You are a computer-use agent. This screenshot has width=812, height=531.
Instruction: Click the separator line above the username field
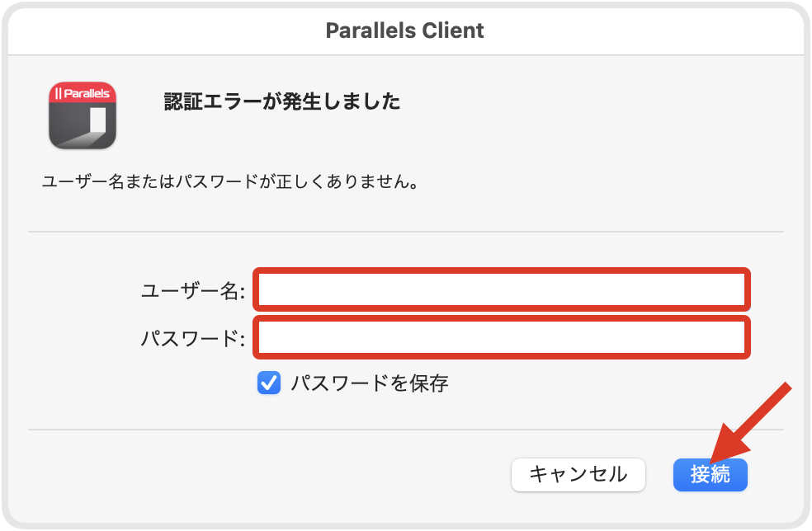(406, 232)
